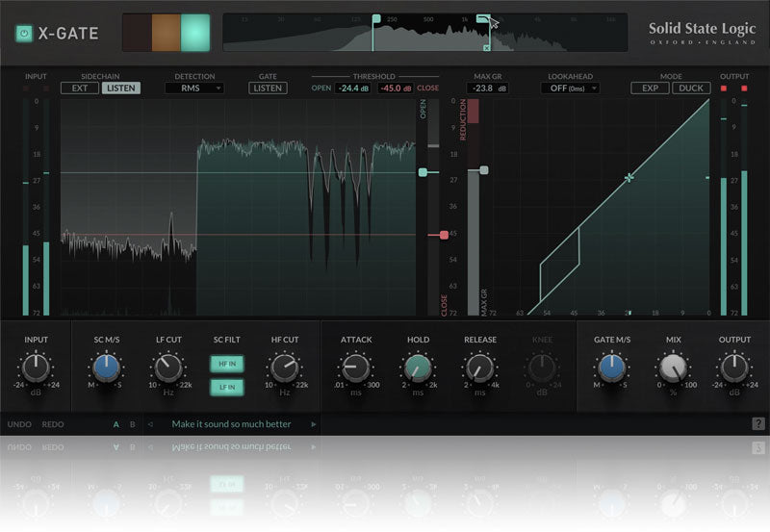The height and width of the screenshot is (532, 770).
Task: Click the HOLD knob
Action: 418,367
